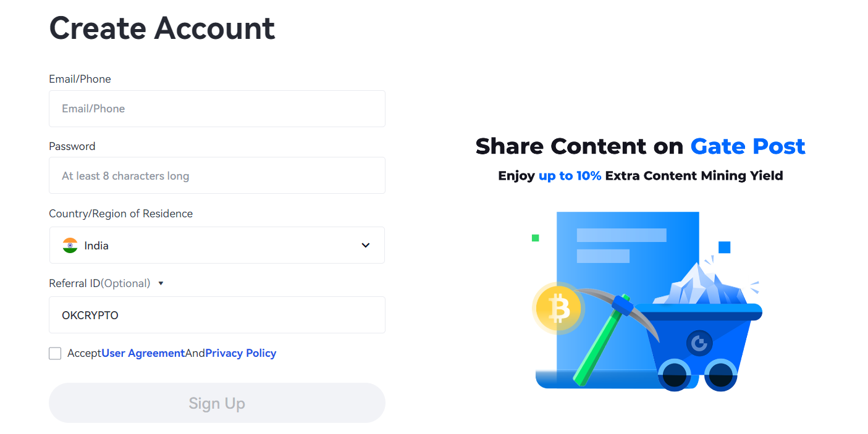Click the green square near the document graphic
Screen dimensions: 868x434
535,238
